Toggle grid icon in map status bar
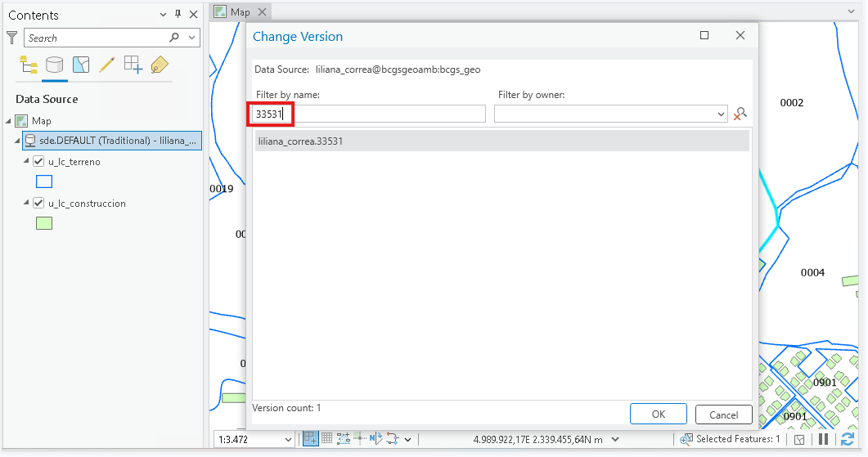 (327, 439)
